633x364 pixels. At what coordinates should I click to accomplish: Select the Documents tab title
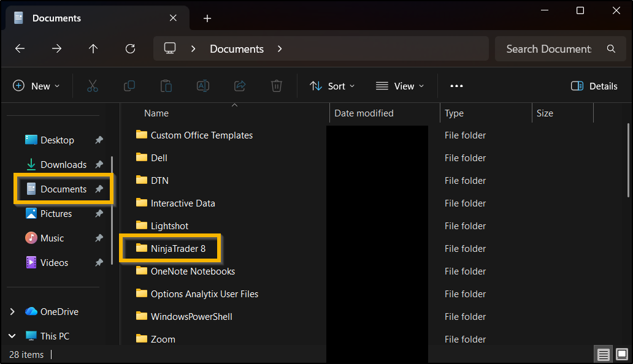click(x=56, y=18)
